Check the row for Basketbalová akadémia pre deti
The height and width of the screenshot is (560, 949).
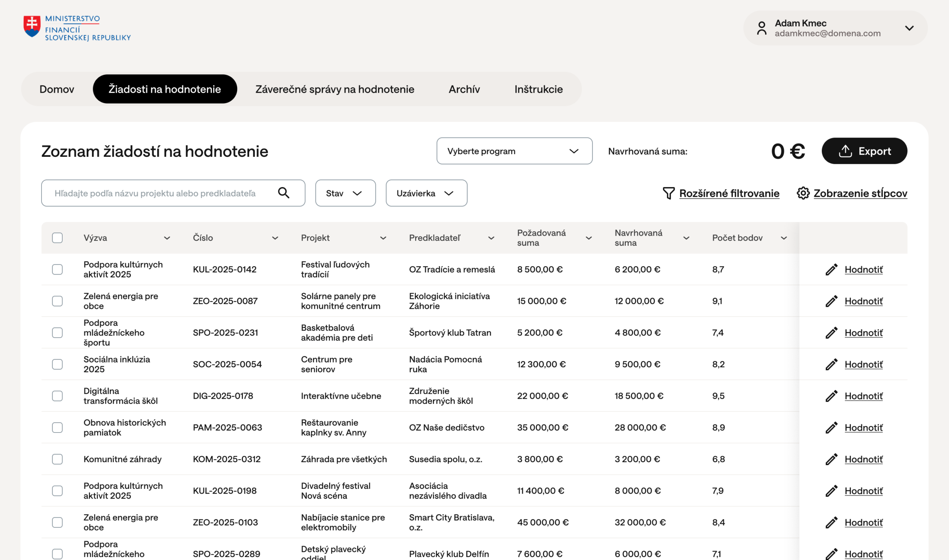(57, 333)
